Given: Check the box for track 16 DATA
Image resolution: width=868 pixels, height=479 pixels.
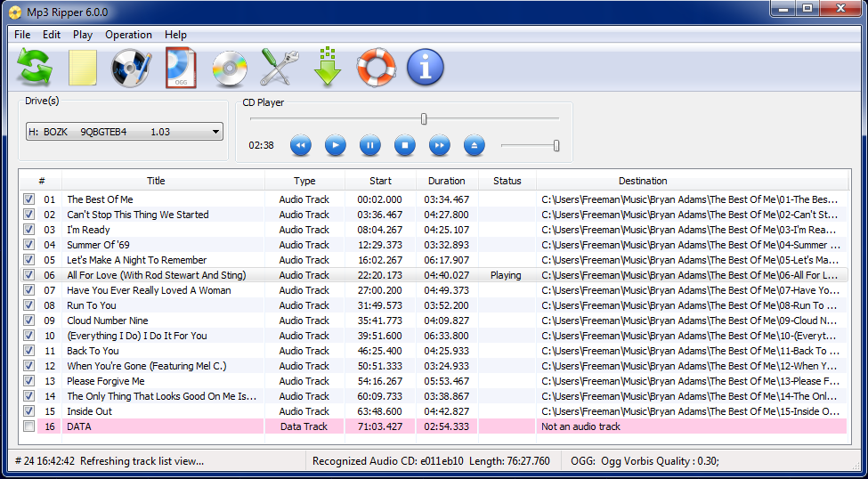Looking at the screenshot, I should click(28, 426).
